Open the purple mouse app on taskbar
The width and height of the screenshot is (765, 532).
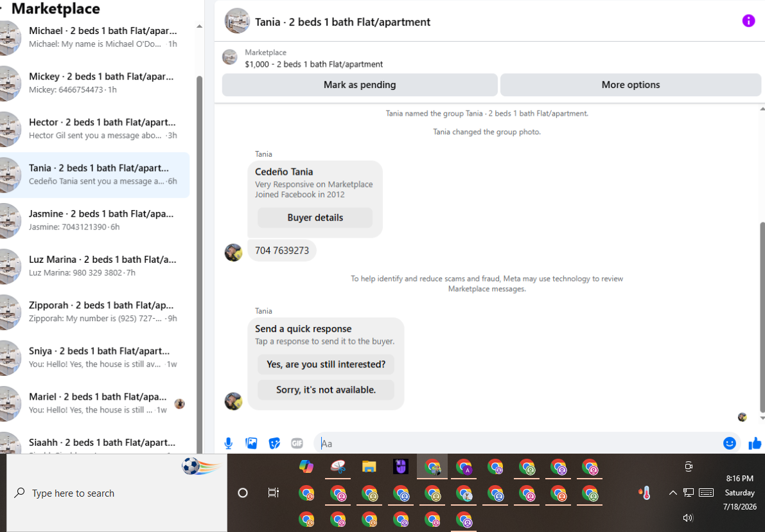[x=401, y=467]
